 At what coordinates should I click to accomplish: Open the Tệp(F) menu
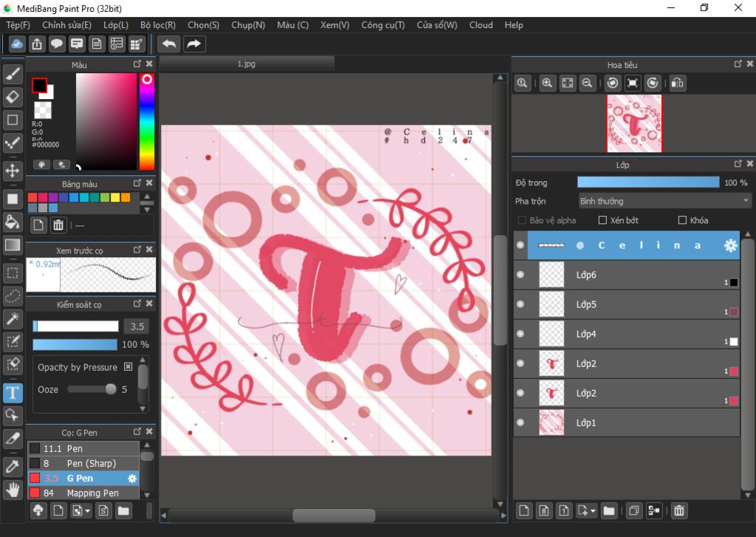(18, 25)
